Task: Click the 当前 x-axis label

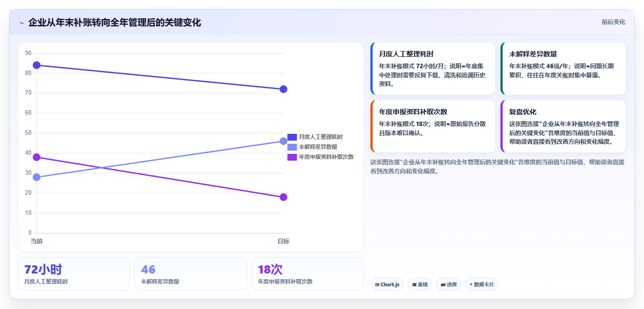Action: pyautogui.click(x=36, y=241)
